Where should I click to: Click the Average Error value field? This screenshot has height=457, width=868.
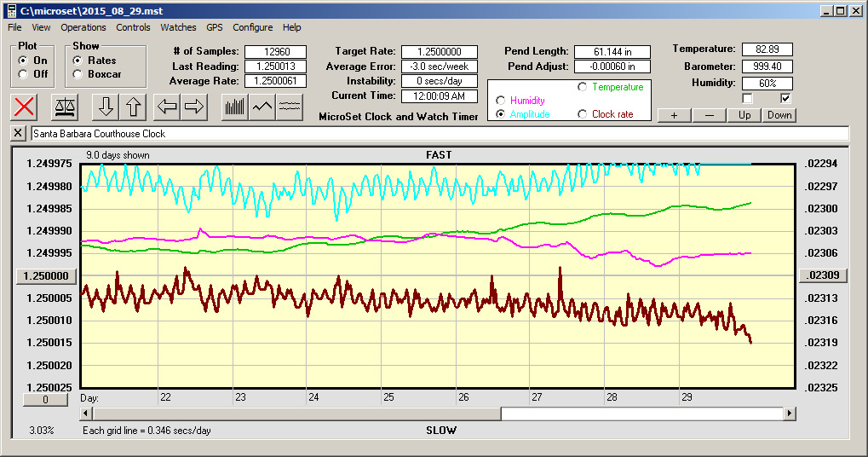440,67
